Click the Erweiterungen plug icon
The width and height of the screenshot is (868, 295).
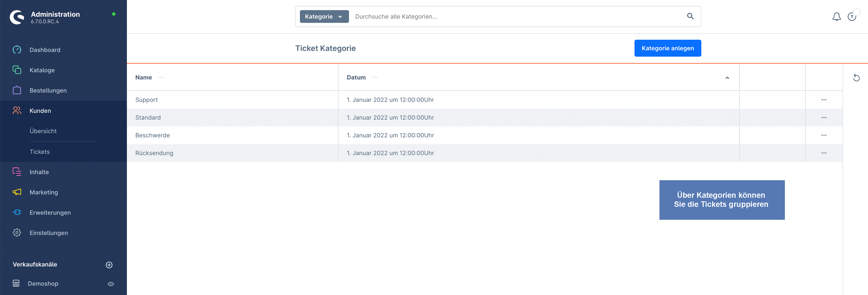(17, 212)
